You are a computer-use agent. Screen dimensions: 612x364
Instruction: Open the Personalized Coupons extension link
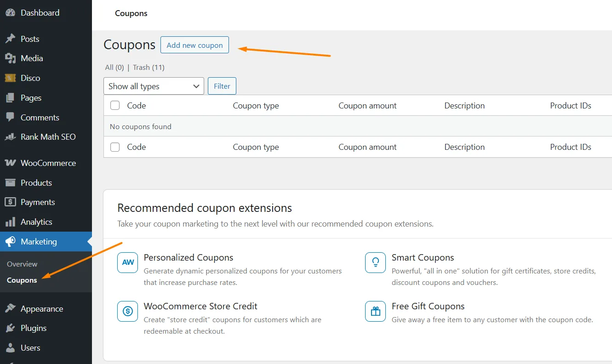tap(189, 258)
